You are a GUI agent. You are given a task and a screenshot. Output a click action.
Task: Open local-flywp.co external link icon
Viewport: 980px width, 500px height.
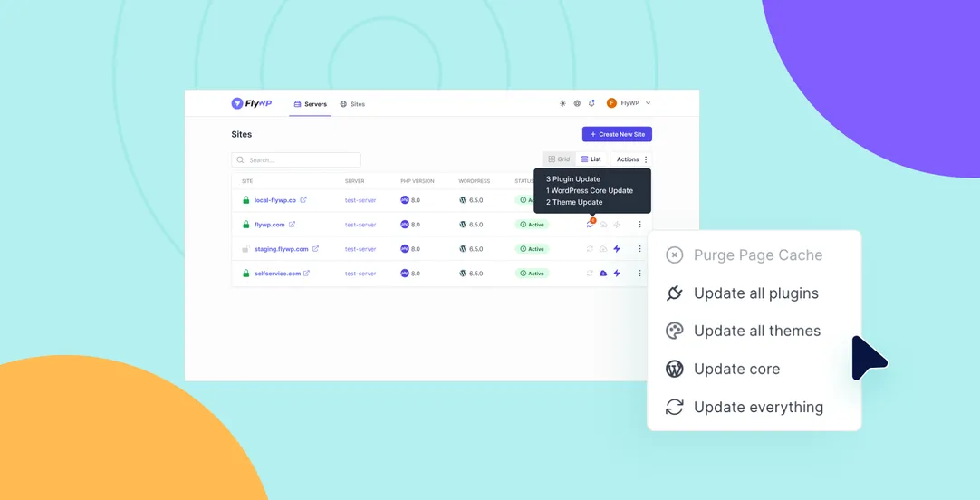click(303, 200)
